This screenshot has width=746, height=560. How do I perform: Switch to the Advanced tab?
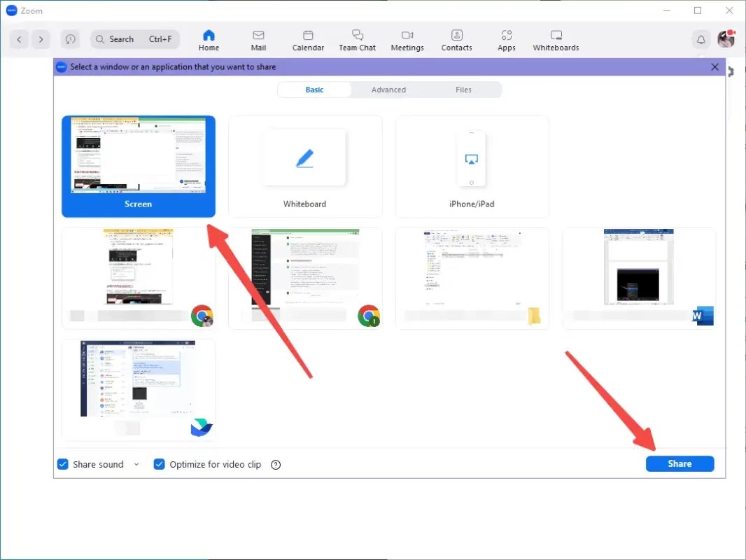[x=388, y=90]
